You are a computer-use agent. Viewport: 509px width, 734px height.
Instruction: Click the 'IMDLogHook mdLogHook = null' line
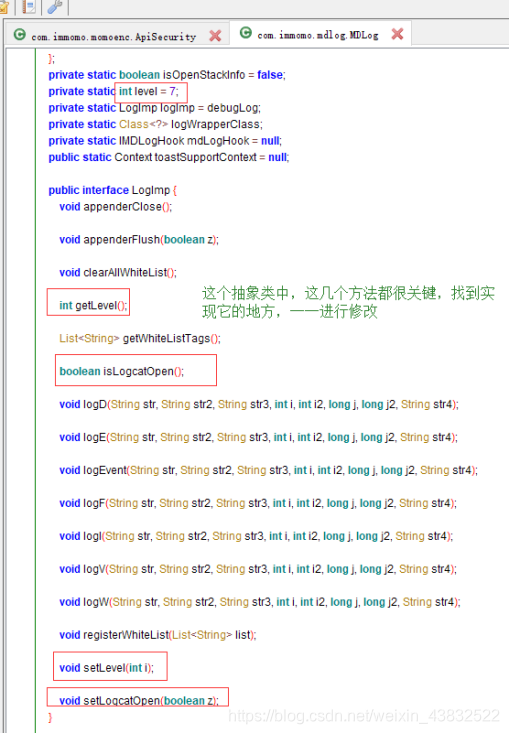pos(165,141)
